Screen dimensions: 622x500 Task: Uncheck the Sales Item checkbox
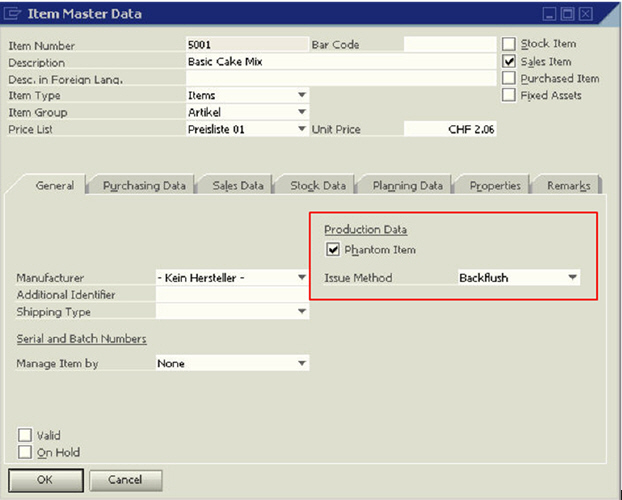pyautogui.click(x=509, y=61)
